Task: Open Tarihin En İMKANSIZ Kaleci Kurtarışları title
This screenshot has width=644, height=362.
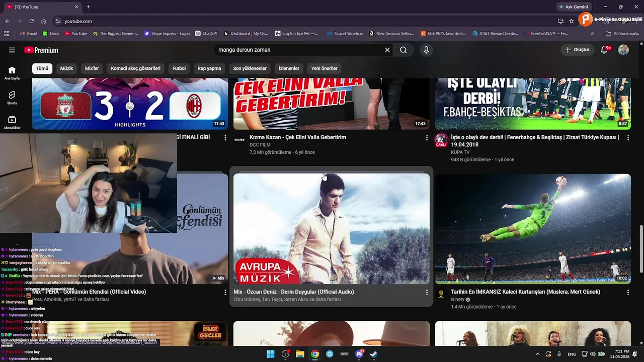Action: point(526,292)
